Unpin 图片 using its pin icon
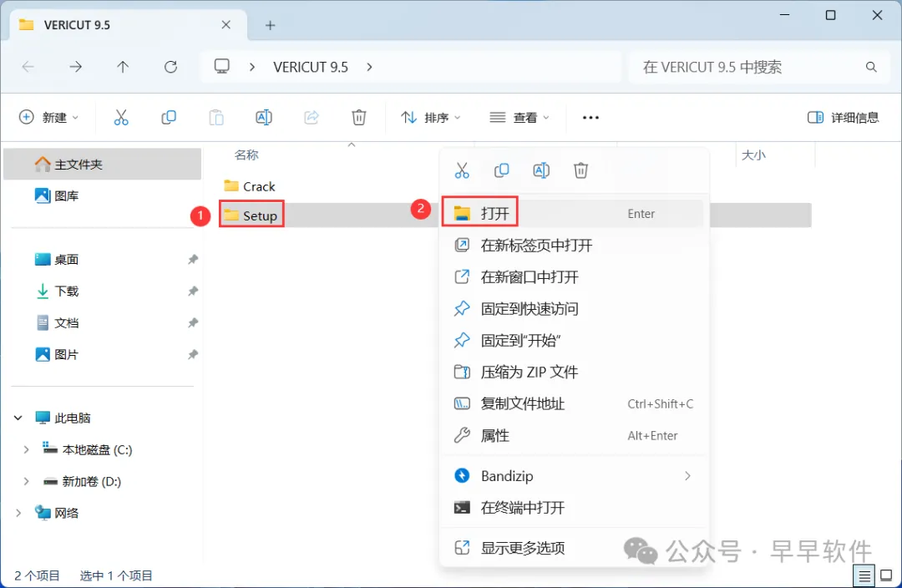Screen dimensions: 902x588 click(x=193, y=354)
